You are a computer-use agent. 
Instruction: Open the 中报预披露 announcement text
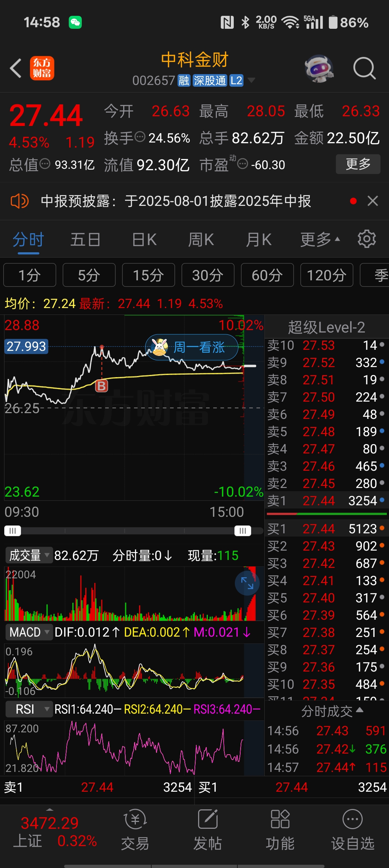(176, 201)
